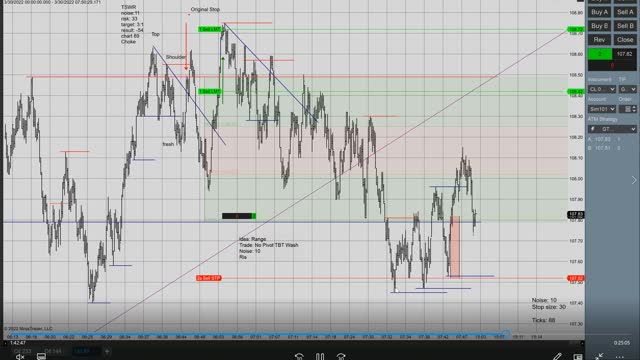Select the Idea: Range notes text

(269, 248)
